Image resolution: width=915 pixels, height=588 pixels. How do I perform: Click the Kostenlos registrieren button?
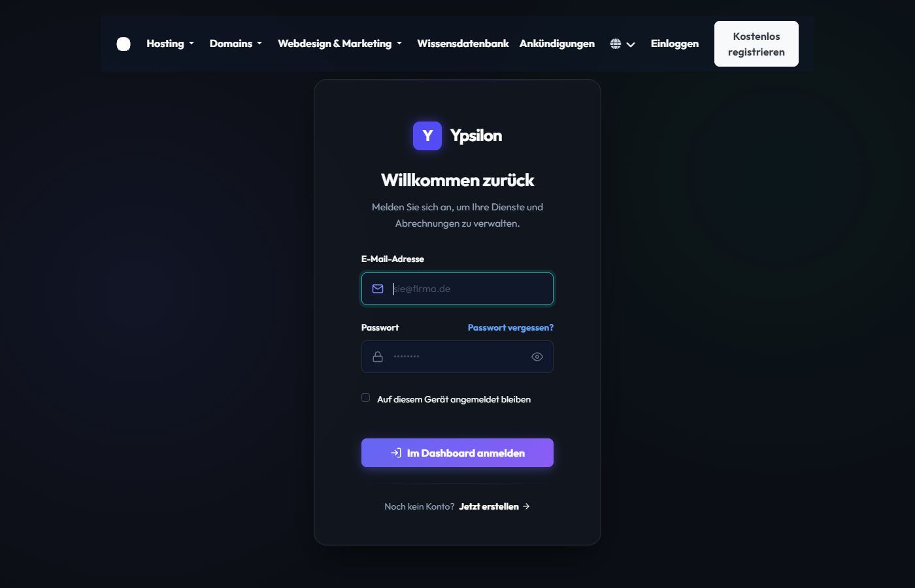click(756, 44)
